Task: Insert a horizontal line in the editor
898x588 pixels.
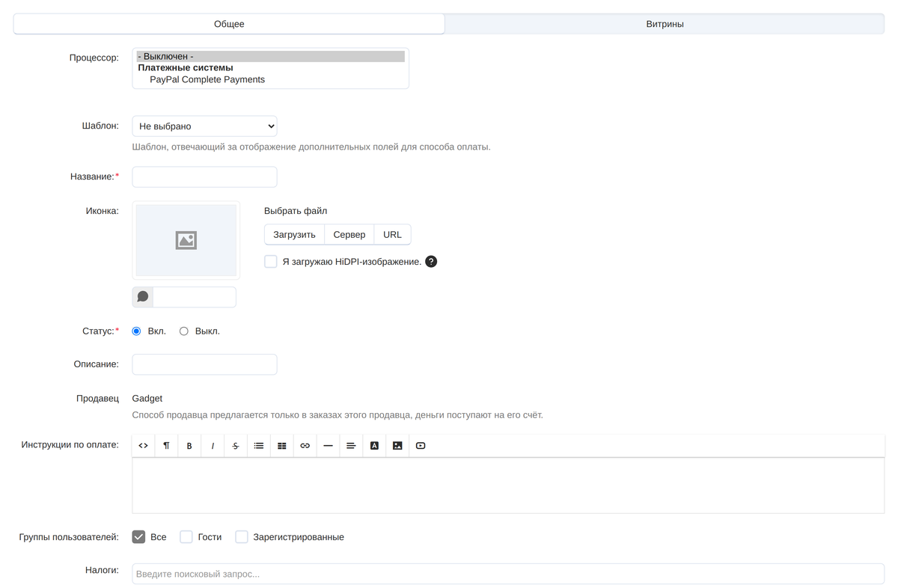Action: point(328,446)
